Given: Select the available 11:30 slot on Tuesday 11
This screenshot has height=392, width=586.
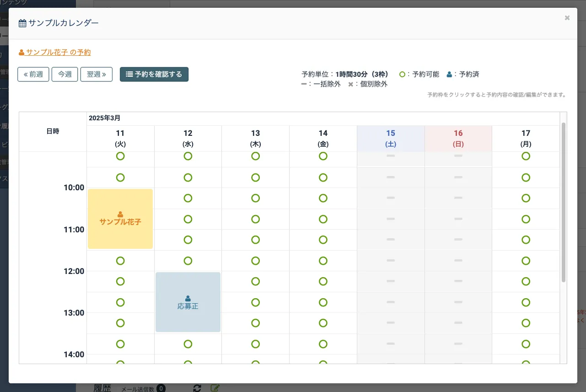Looking at the screenshot, I should click(x=120, y=261).
